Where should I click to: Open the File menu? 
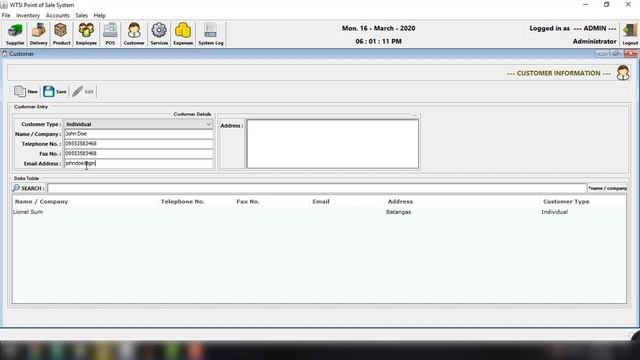6,15
